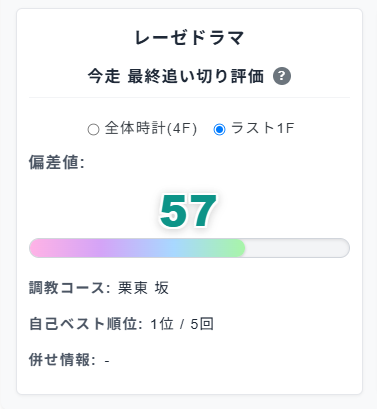Click the 自己ベスト順位 label
The height and width of the screenshot is (409, 377).
click(x=86, y=324)
